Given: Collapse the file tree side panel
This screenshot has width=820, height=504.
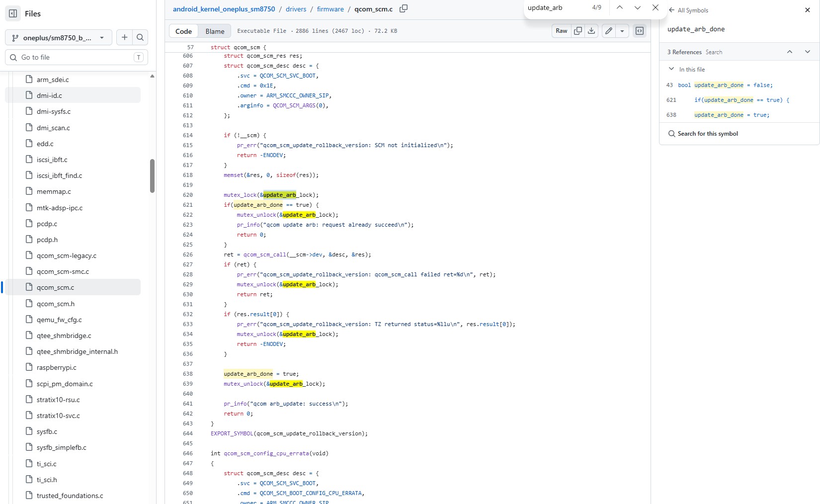Looking at the screenshot, I should [x=13, y=13].
